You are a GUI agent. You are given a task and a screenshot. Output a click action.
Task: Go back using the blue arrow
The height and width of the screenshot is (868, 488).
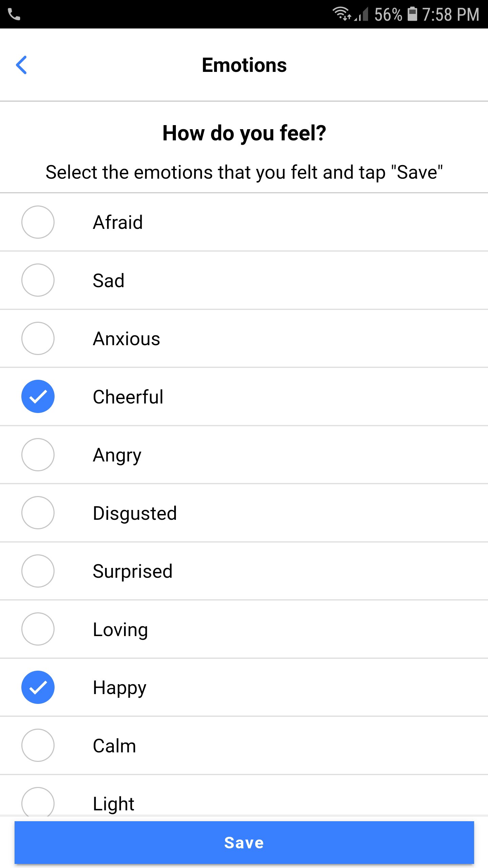[x=21, y=65]
